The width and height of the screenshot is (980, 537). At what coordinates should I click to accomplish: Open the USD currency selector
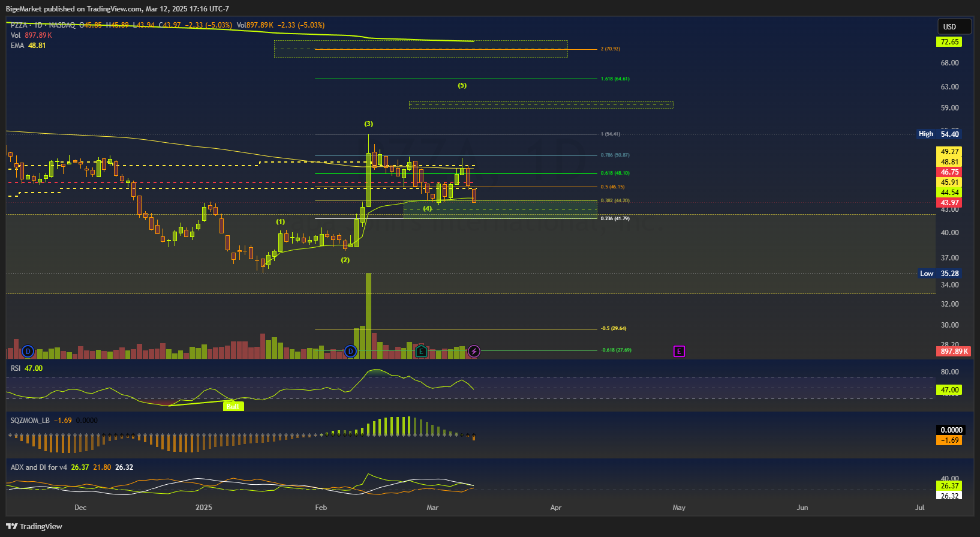[x=954, y=26]
